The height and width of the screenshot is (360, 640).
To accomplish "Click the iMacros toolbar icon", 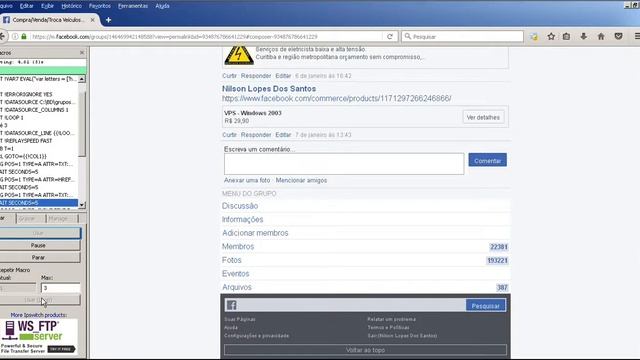I will (534, 37).
